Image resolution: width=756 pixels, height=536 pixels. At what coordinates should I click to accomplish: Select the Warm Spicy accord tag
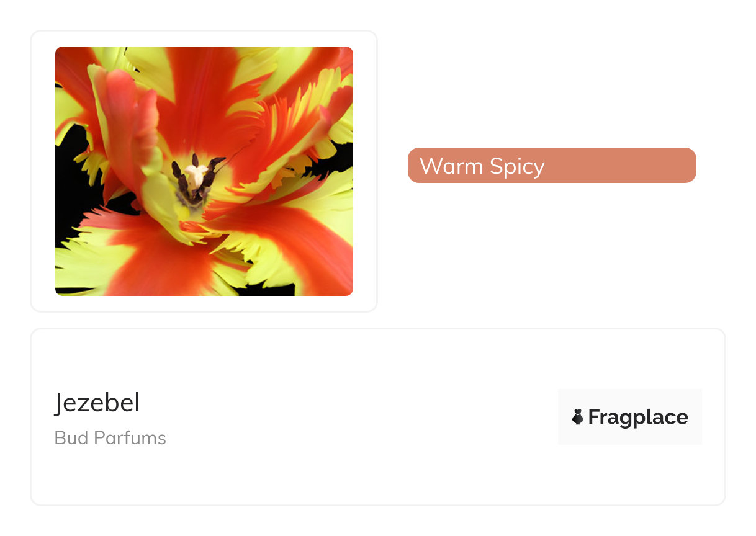(x=552, y=166)
